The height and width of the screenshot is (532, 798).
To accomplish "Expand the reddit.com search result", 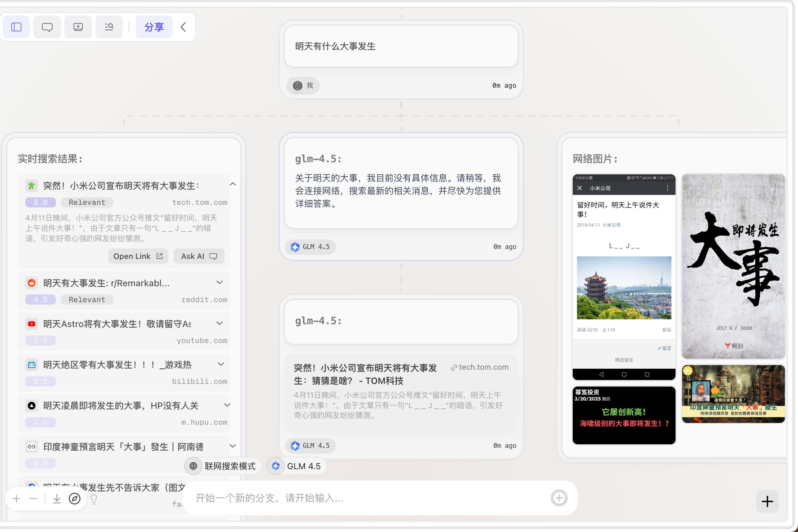I will (220, 282).
